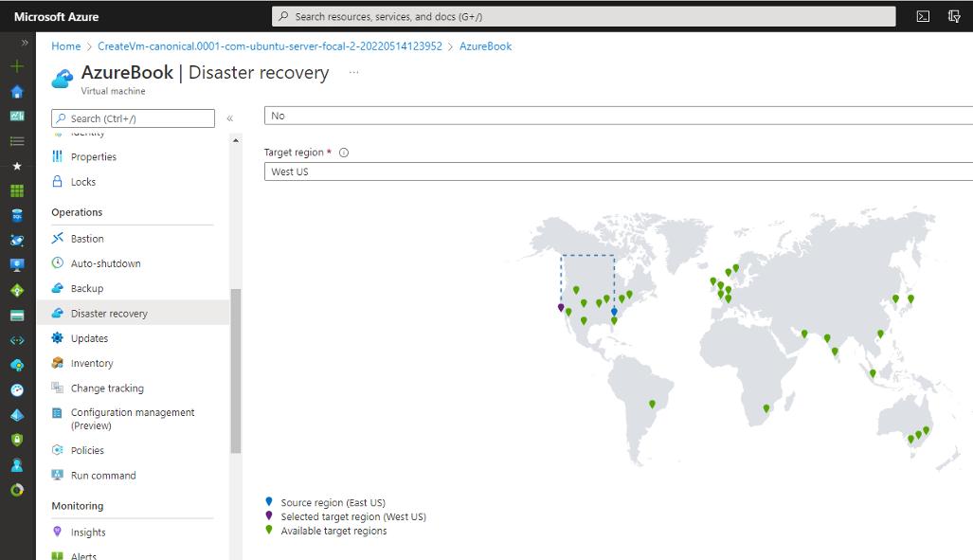Expand the left rail with double chevron
This screenshot has height=560, width=973.
[x=25, y=43]
